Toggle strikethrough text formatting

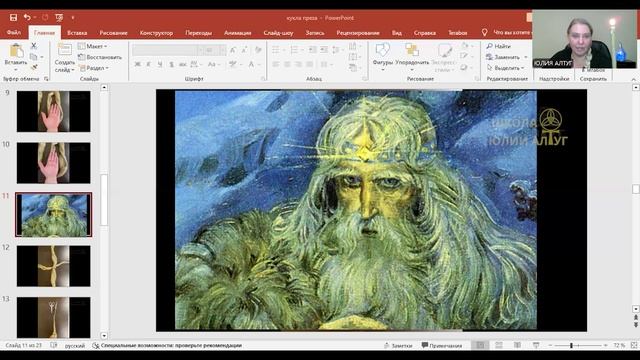click(183, 64)
